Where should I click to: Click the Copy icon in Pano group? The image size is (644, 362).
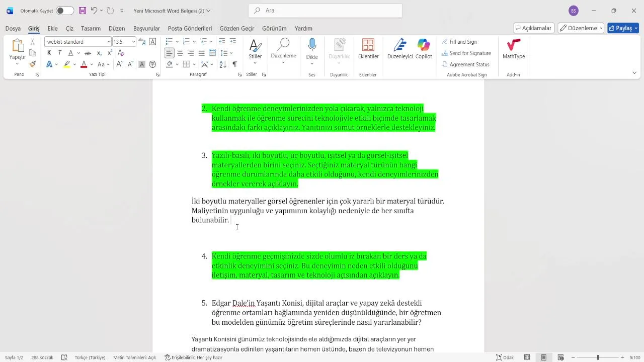pyautogui.click(x=33, y=53)
